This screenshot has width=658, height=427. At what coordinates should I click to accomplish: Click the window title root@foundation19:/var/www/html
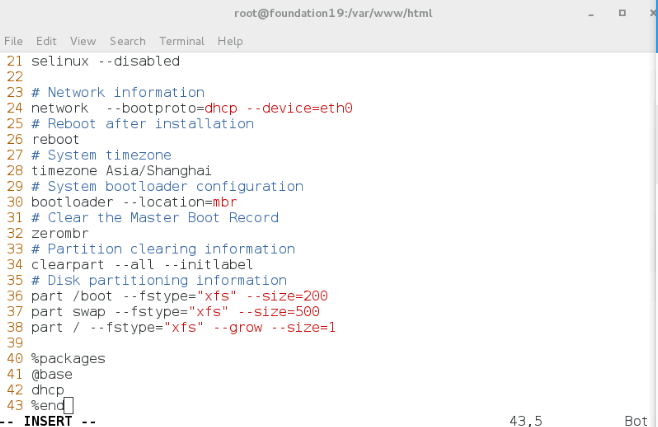[333, 13]
